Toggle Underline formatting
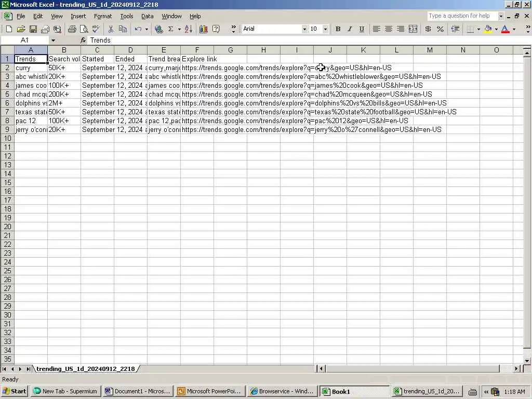Image resolution: width=532 pixels, height=399 pixels. pyautogui.click(x=362, y=29)
